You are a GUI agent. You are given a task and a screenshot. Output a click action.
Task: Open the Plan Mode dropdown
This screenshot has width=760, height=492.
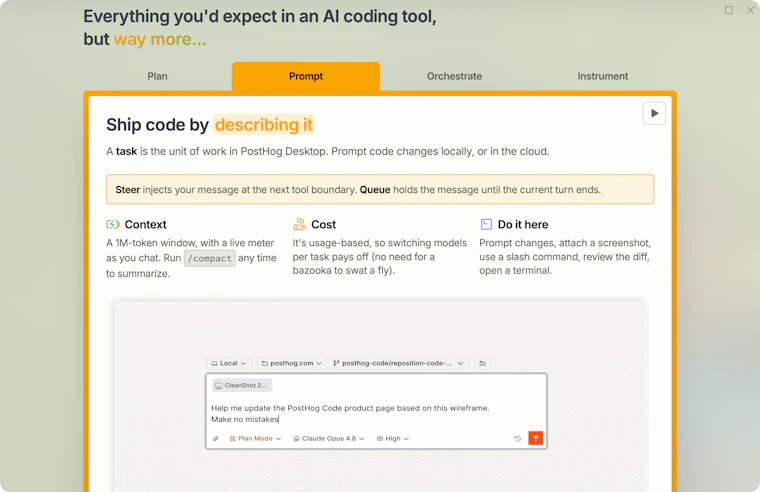[255, 439]
